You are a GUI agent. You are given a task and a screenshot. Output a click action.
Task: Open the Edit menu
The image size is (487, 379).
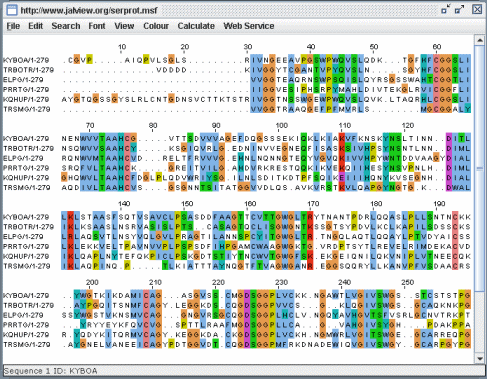(x=35, y=26)
